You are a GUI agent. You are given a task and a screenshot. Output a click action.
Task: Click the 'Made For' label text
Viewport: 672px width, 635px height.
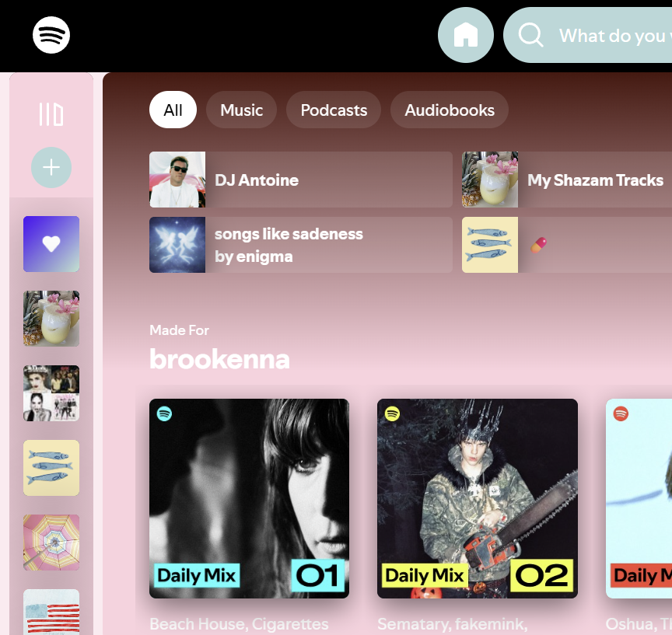[x=179, y=330]
